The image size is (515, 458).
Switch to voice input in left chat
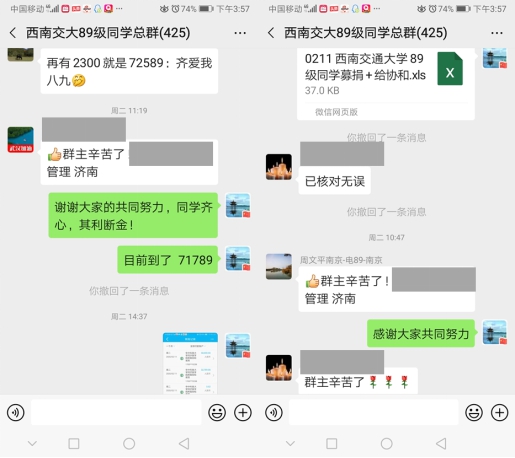(16, 413)
